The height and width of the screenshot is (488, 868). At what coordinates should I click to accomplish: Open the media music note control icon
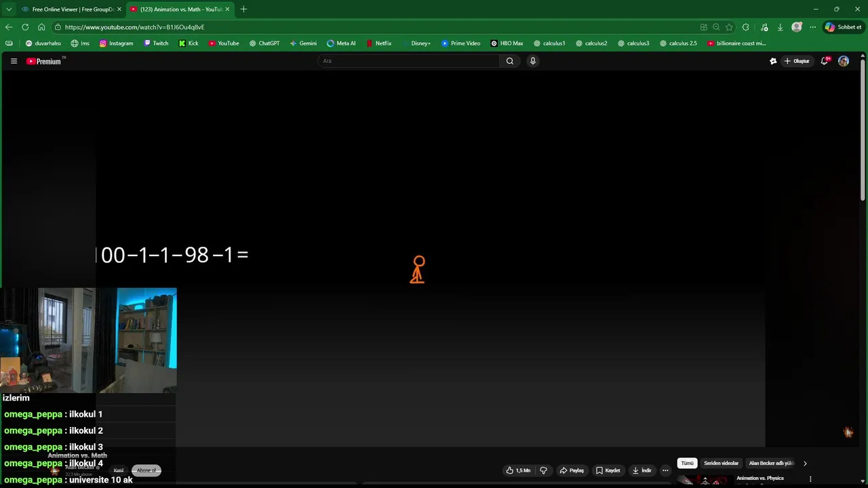(x=765, y=27)
